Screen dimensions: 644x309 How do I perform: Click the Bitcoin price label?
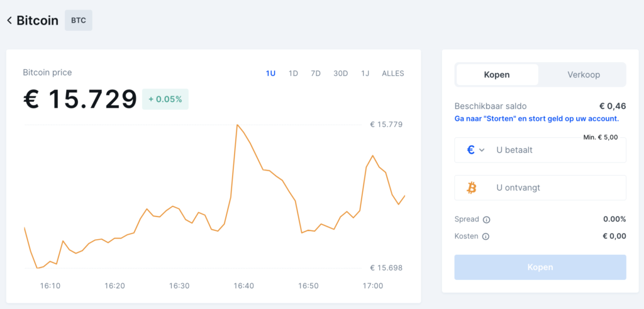pos(47,73)
